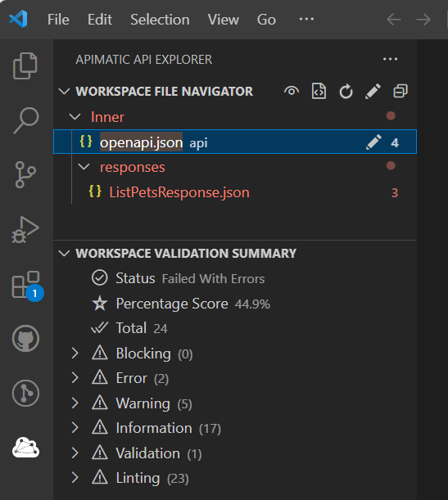This screenshot has height=500, width=448.
Task: Click the red dot badge on Inner folder
Action: (391, 115)
